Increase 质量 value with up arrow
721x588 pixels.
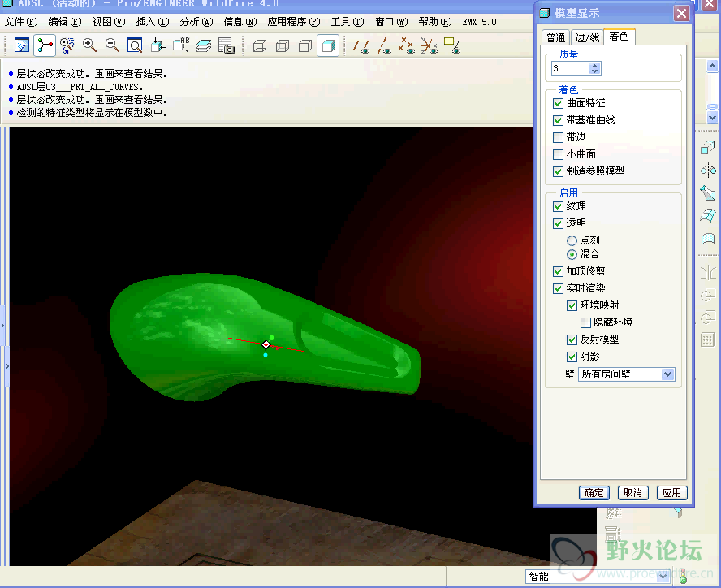595,65
